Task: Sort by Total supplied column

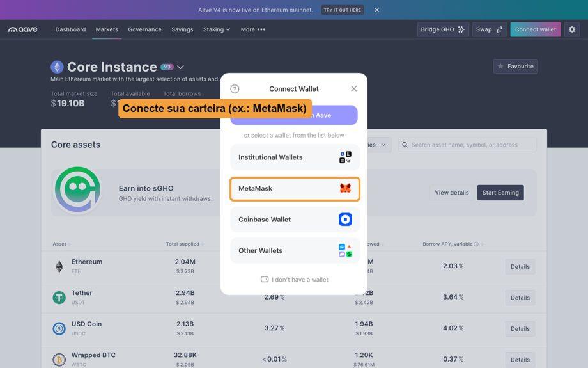Action: point(185,244)
